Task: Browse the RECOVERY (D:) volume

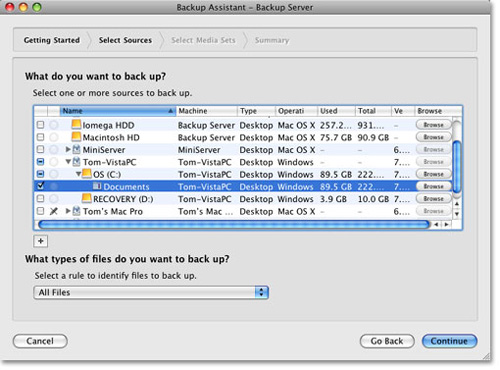Action: (433, 199)
